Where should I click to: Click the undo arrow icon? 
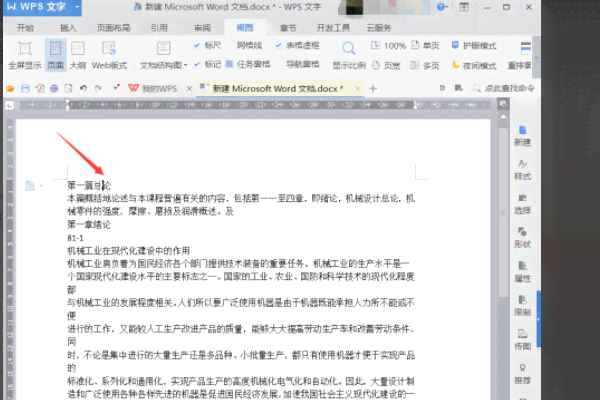[83, 88]
